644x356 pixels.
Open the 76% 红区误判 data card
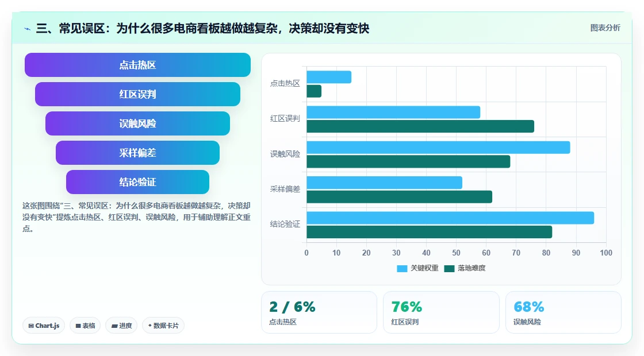click(x=441, y=312)
